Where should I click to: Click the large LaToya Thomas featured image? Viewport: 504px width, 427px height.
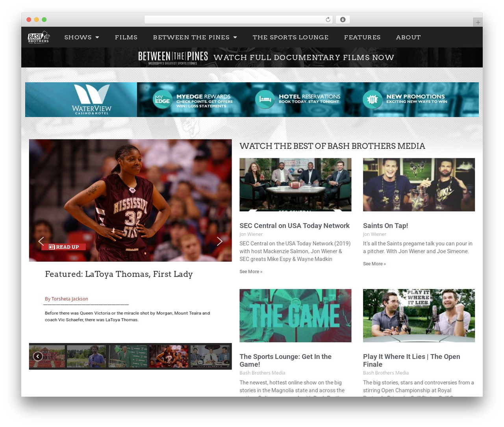[x=130, y=200]
